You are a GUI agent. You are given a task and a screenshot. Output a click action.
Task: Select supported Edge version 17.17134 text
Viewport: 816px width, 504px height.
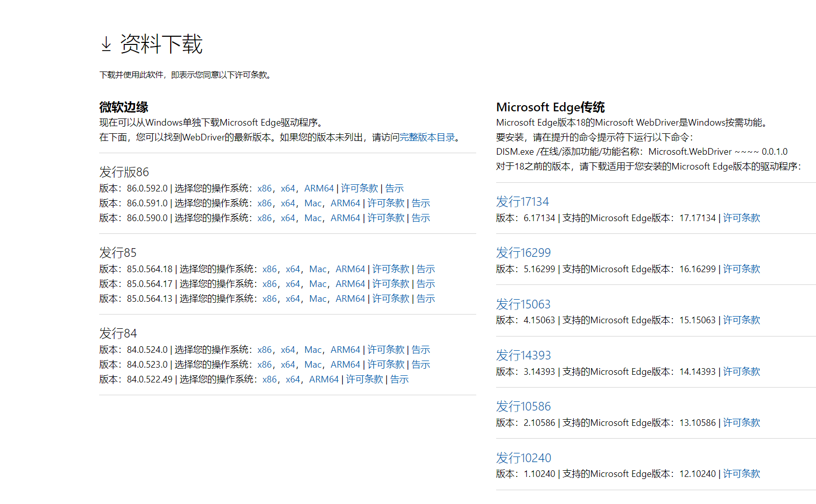click(697, 218)
